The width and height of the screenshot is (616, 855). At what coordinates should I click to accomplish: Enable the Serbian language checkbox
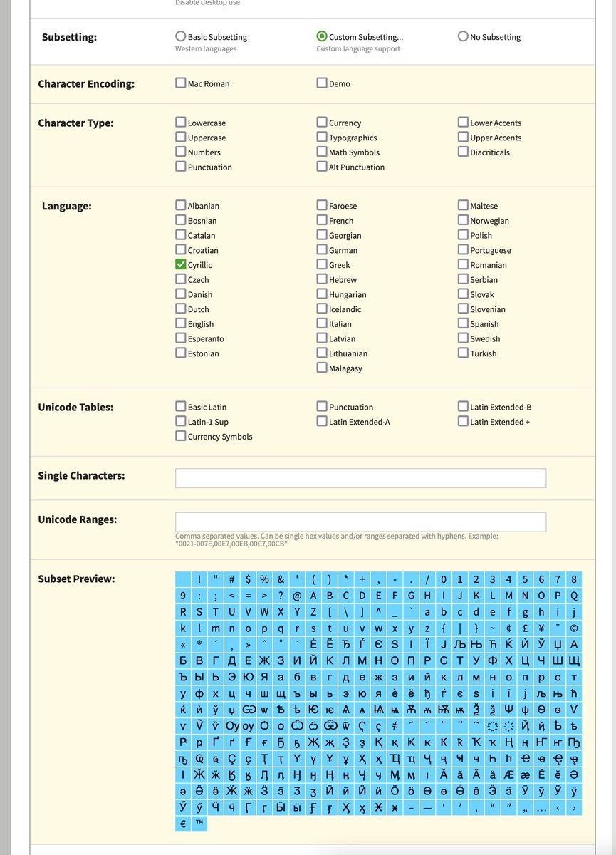[464, 279]
